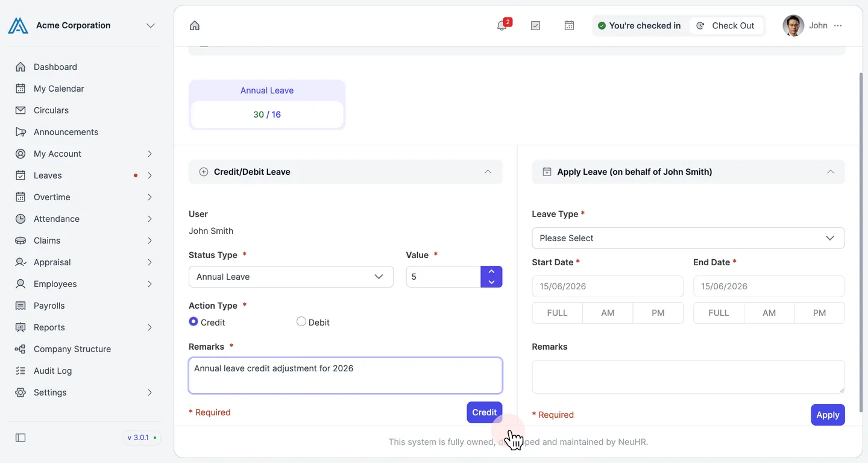Click the Circulars envelope icon
Viewport: 868px width, 463px height.
(x=20, y=110)
